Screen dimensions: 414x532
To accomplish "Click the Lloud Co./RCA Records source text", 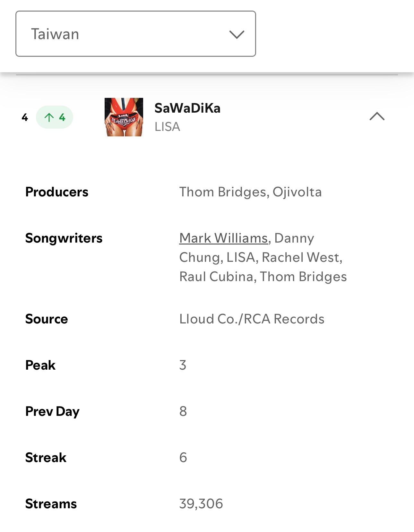I will 252,319.
